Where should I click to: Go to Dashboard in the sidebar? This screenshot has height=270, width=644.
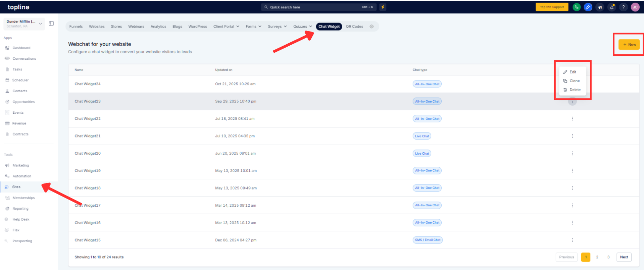(x=21, y=48)
